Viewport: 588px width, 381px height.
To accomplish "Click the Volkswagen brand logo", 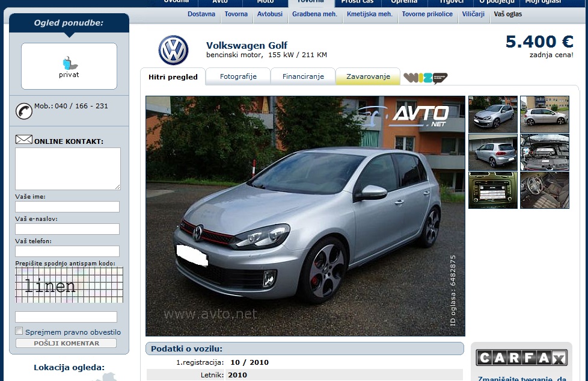I will point(173,51).
